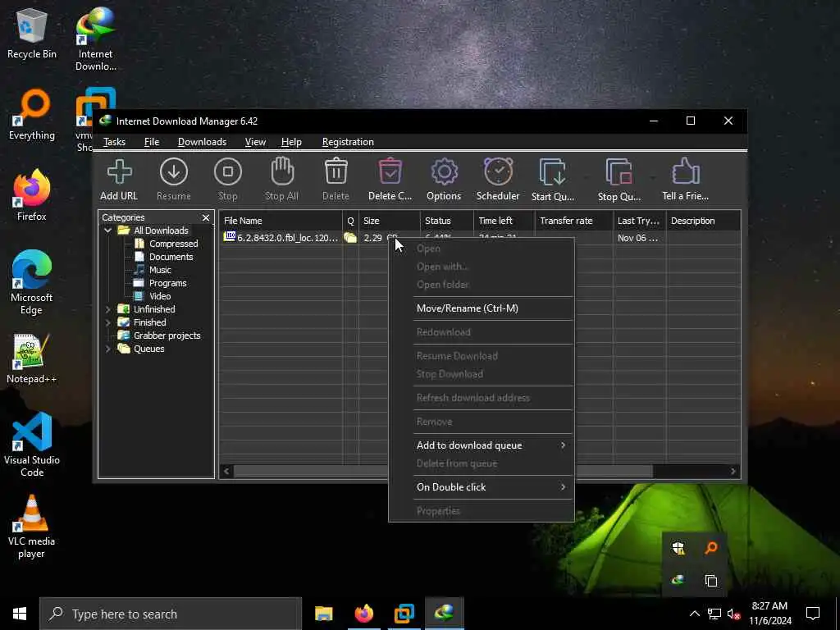Open Visual Studio Code desktop icon

[x=32, y=445]
